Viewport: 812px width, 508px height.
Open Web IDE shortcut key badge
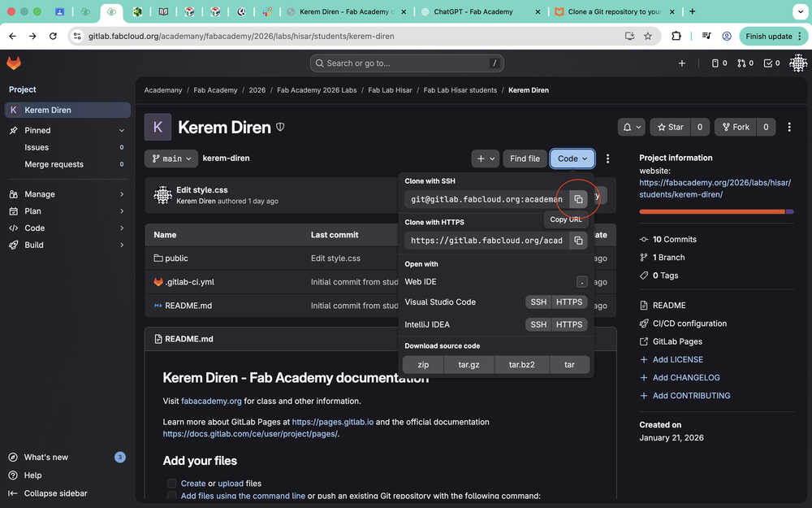(x=581, y=282)
